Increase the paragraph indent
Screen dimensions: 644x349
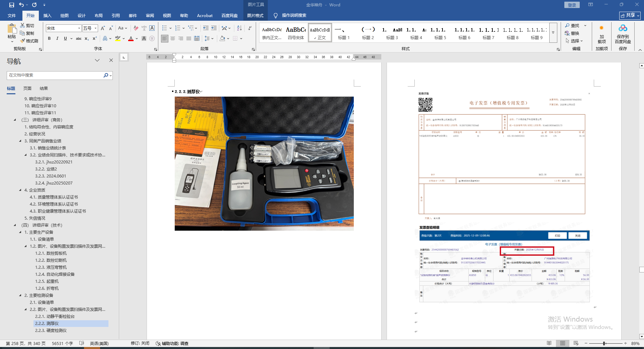coord(214,28)
